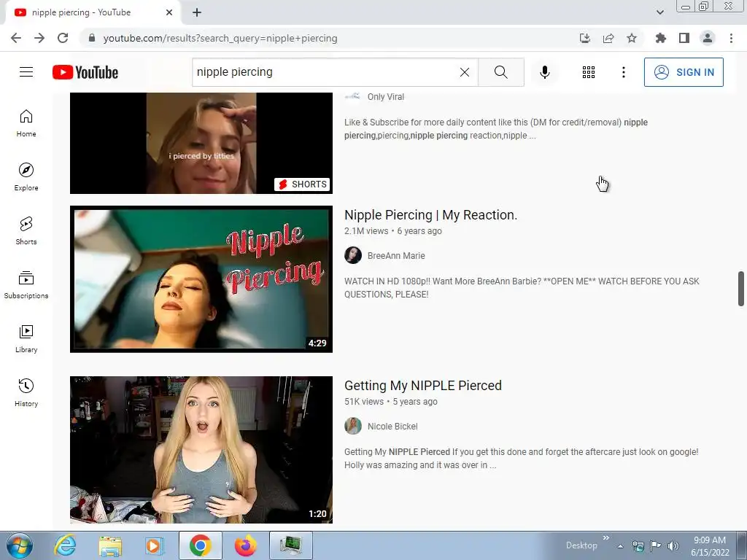
Task: Open the YouTube hamburger guide menu
Action: point(26,72)
